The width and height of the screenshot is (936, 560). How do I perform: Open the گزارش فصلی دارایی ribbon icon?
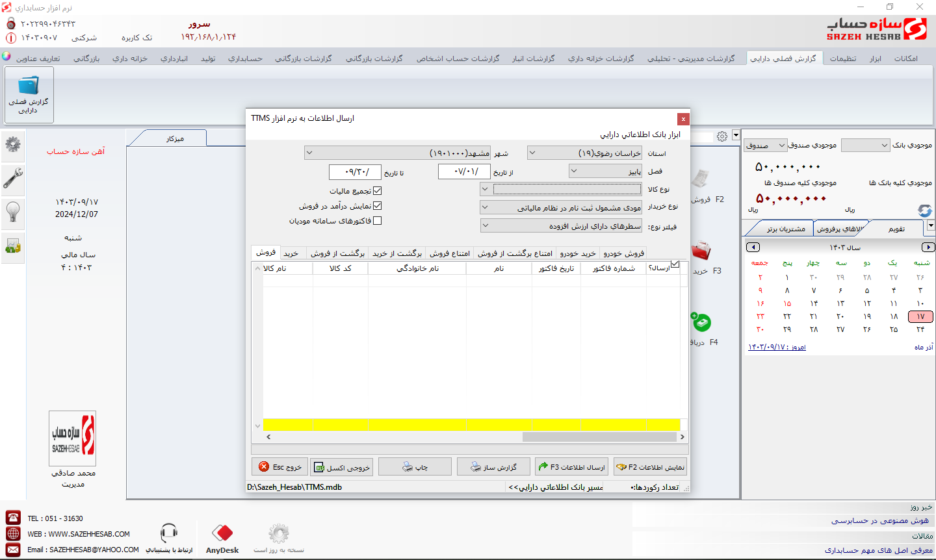29,95
